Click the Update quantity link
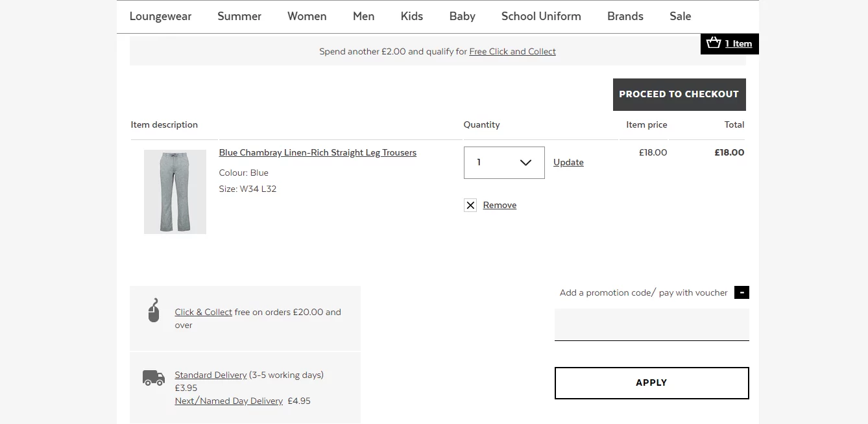868x424 pixels. pyautogui.click(x=568, y=163)
